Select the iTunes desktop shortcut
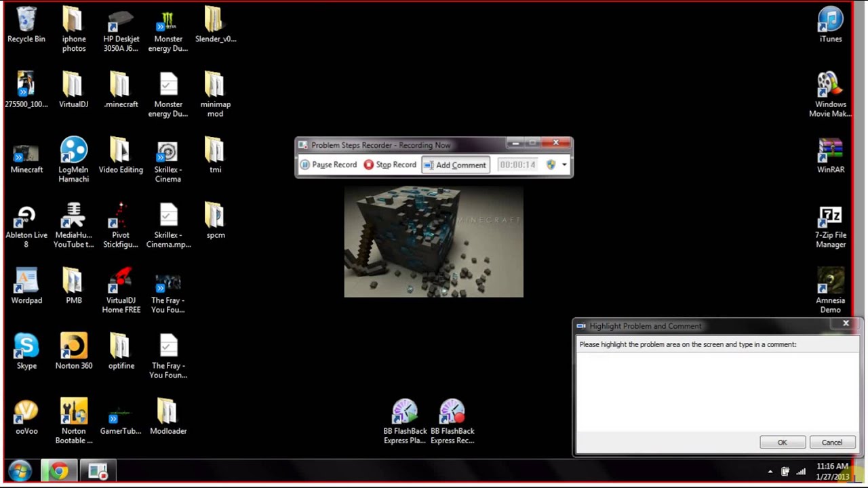This screenshot has height=488, width=868. [831, 25]
